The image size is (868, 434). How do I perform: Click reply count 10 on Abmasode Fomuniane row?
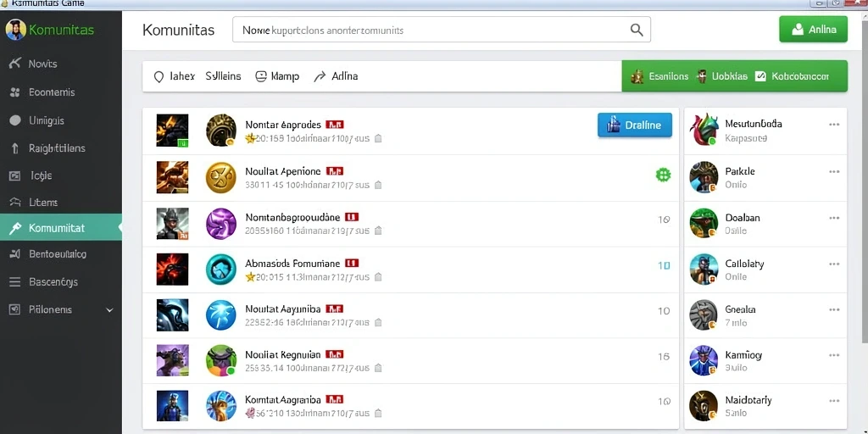point(664,265)
